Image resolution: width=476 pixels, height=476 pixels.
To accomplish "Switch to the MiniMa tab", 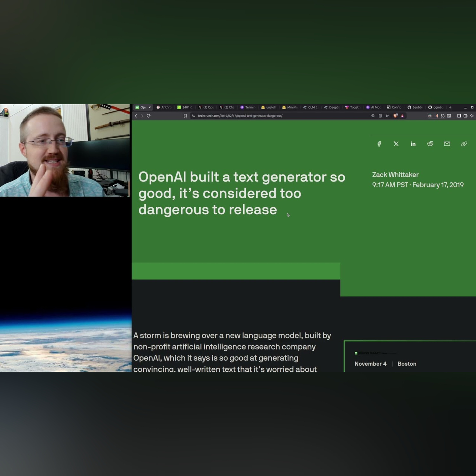I will pos(290,107).
